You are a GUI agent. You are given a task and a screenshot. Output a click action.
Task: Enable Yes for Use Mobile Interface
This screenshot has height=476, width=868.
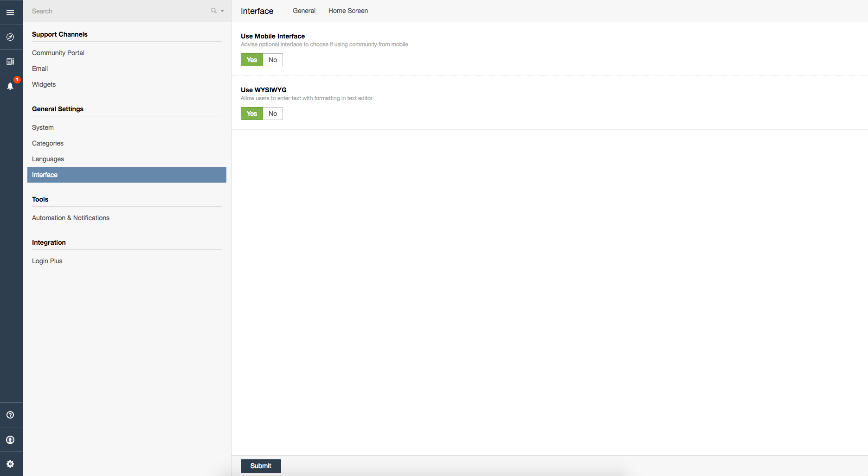(x=252, y=60)
